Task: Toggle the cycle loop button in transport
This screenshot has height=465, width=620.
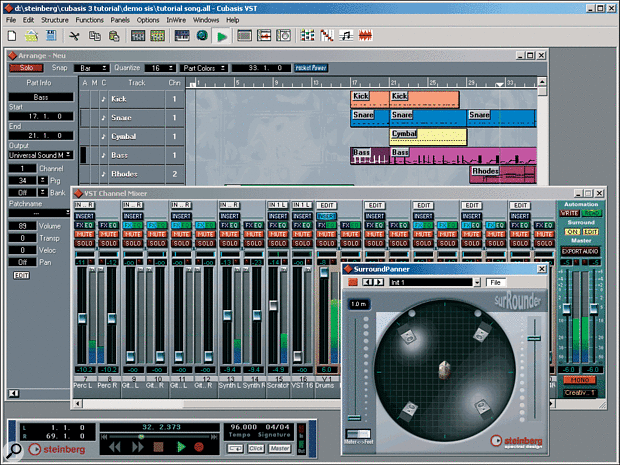Action: 235,448
